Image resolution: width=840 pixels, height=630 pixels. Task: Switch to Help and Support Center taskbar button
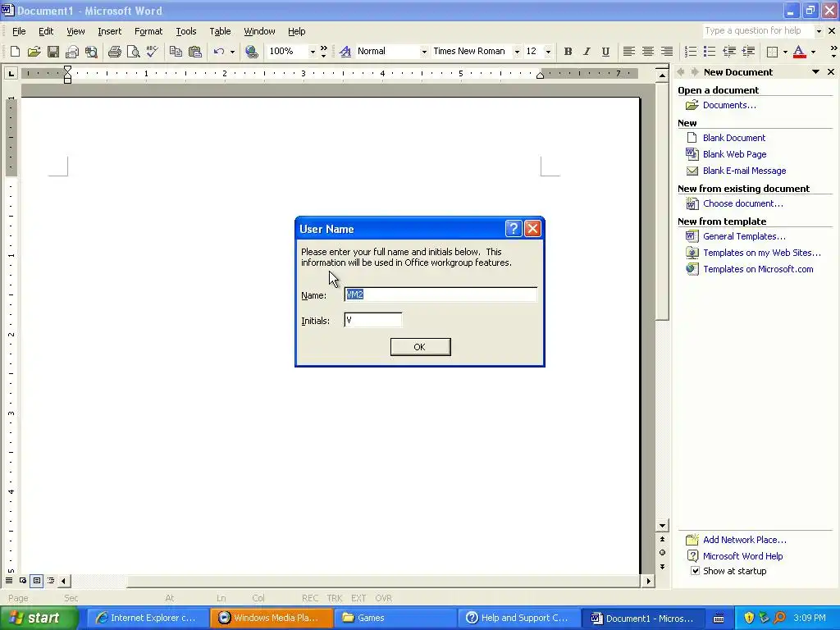519,618
